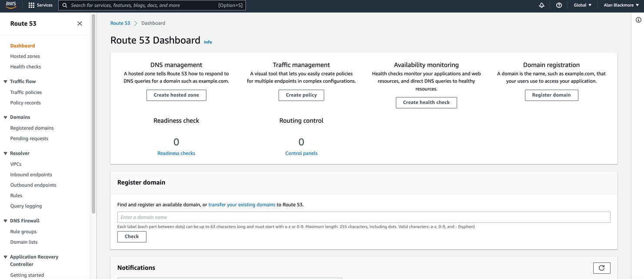644x279 pixels.
Task: Close the Route 53 navigation pane
Action: pos(80,23)
